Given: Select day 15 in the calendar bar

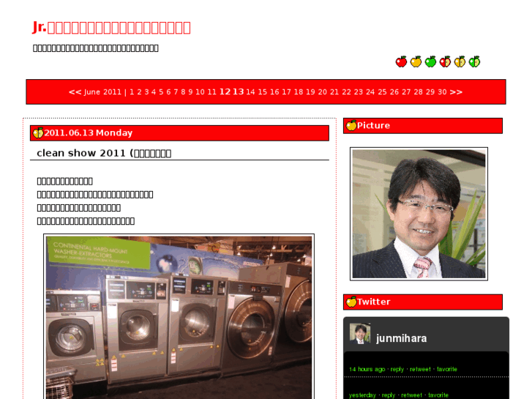Looking at the screenshot, I should 262,92.
